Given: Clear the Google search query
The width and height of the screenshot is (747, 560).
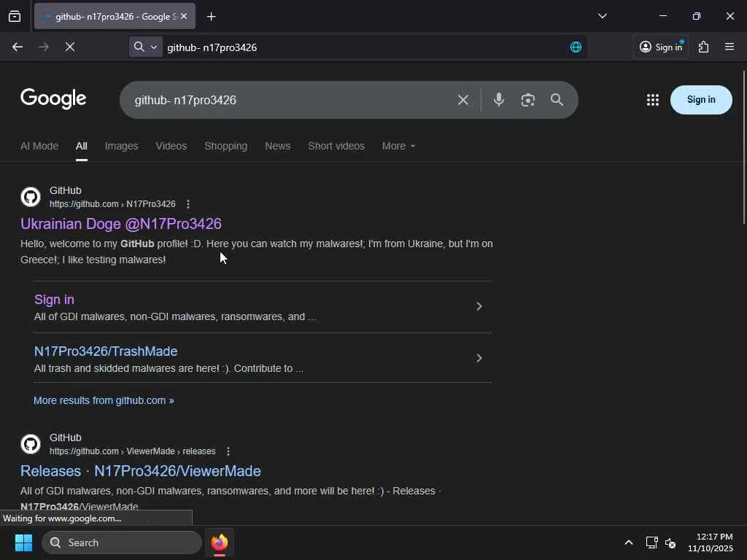Looking at the screenshot, I should click(463, 100).
